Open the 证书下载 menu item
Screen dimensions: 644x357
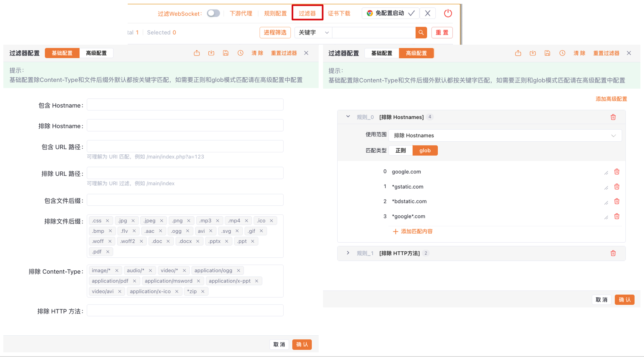coord(339,13)
